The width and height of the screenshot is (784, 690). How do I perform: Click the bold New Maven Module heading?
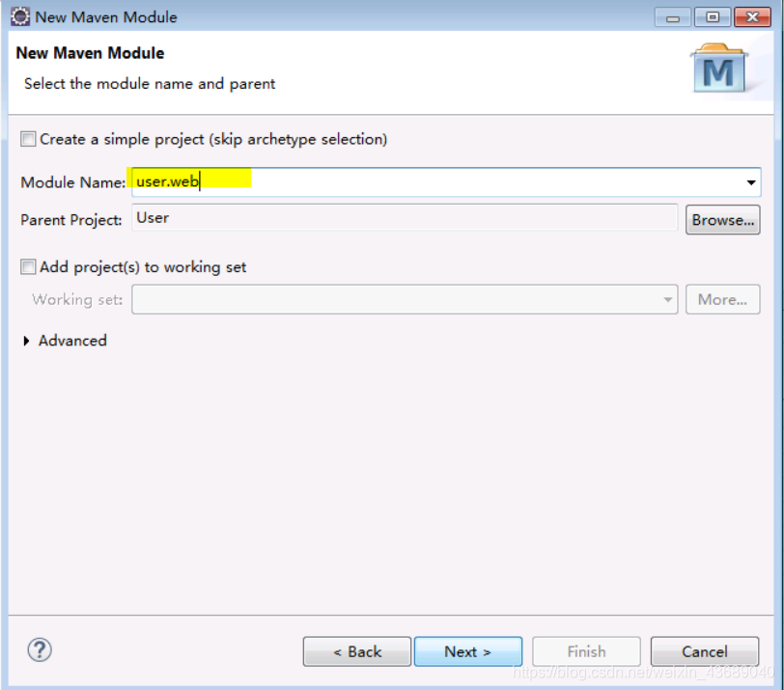click(x=90, y=53)
